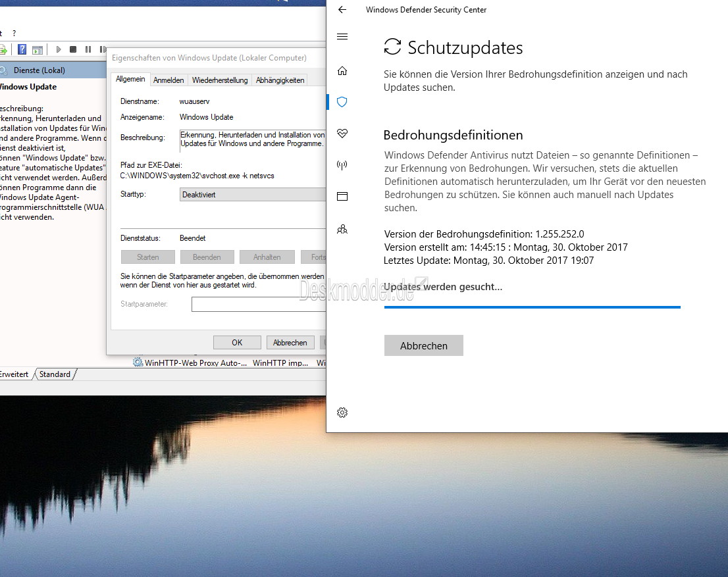Image resolution: width=728 pixels, height=577 pixels.
Task: Select the Virus & threat protection shield icon
Action: pyautogui.click(x=342, y=102)
